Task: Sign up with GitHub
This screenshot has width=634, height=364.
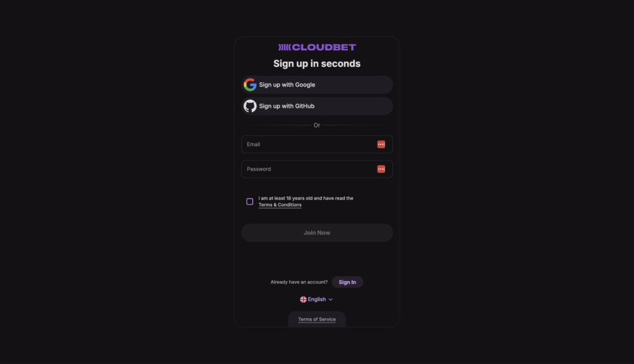Action: pyautogui.click(x=317, y=106)
